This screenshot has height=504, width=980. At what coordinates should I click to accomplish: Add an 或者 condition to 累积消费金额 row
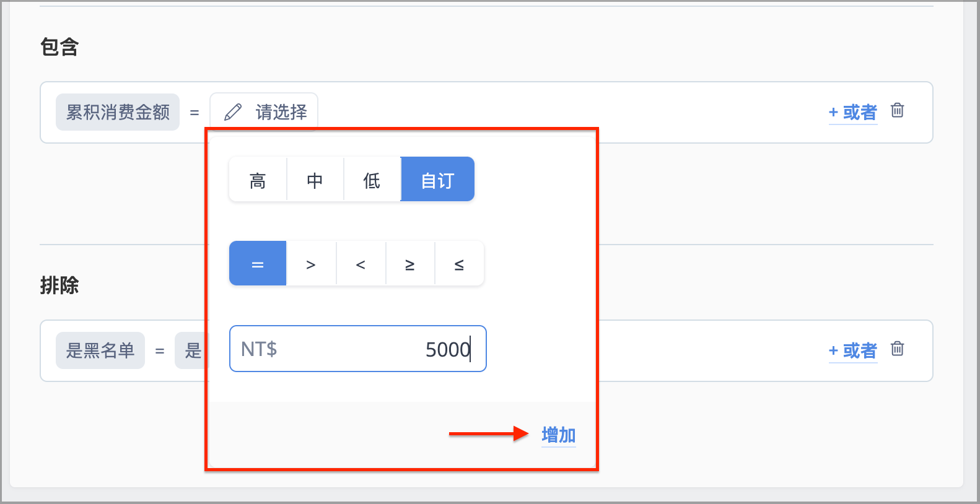[853, 113]
